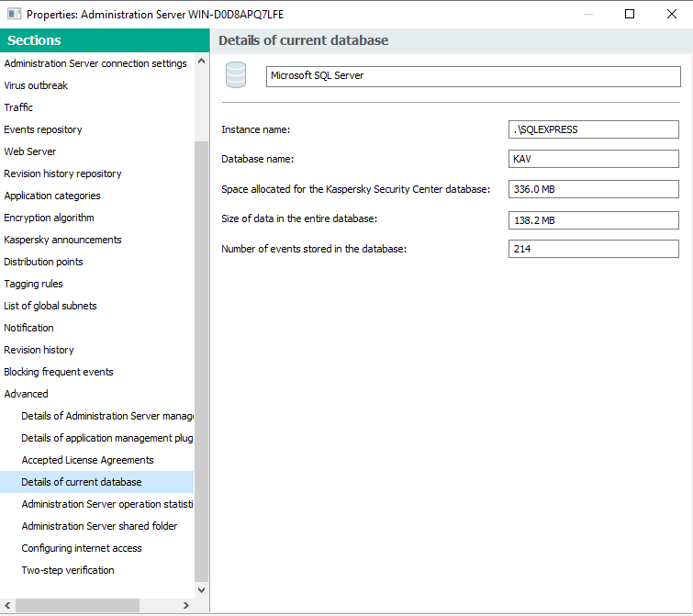This screenshot has height=616, width=693.
Task: Click the Database name field showing KAV
Action: click(593, 159)
